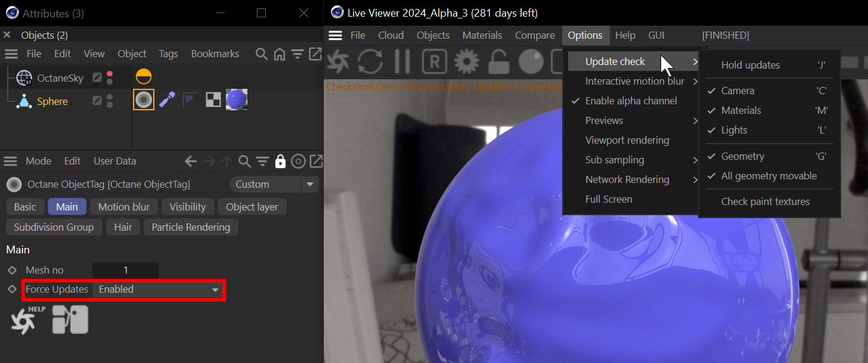Select the blue sphere material tag thumbnail
868x363 pixels.
237,100
